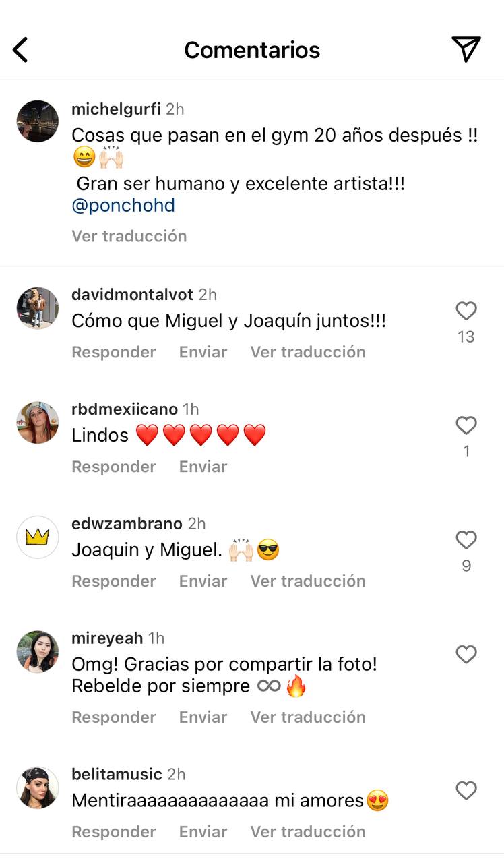Send belitamusic's comment via Enviar
504x863 pixels.
[x=203, y=832]
